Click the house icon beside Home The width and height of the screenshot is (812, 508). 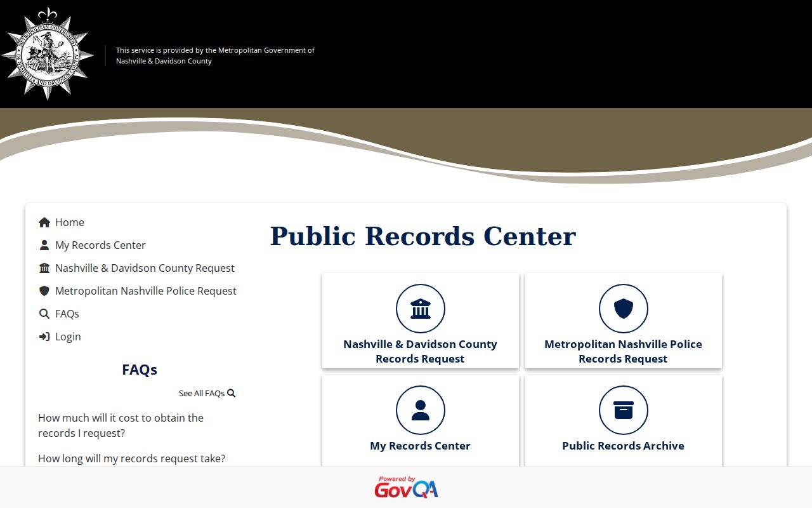44,222
